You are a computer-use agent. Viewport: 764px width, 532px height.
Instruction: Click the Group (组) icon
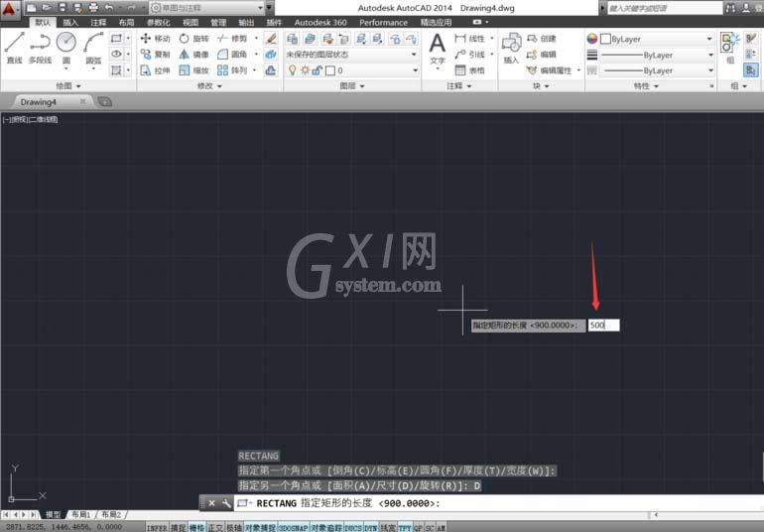click(730, 48)
